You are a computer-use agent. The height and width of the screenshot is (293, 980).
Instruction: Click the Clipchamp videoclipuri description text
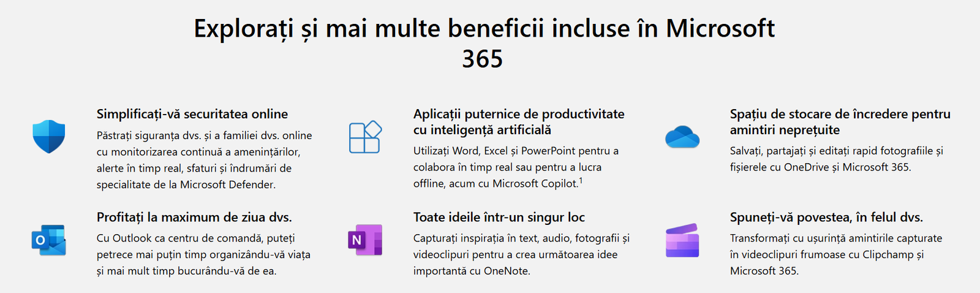[836, 254]
